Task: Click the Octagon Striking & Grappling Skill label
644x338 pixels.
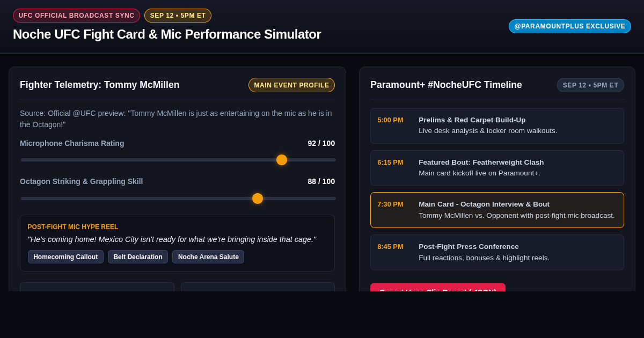Action: coord(82,181)
